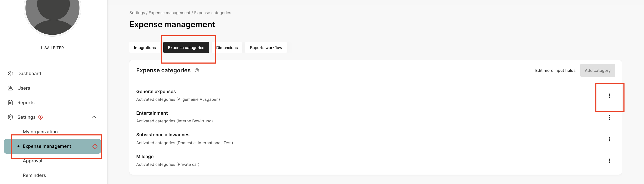The height and width of the screenshot is (184, 644).
Task: Open My organization in the sidebar
Action: pyautogui.click(x=40, y=132)
